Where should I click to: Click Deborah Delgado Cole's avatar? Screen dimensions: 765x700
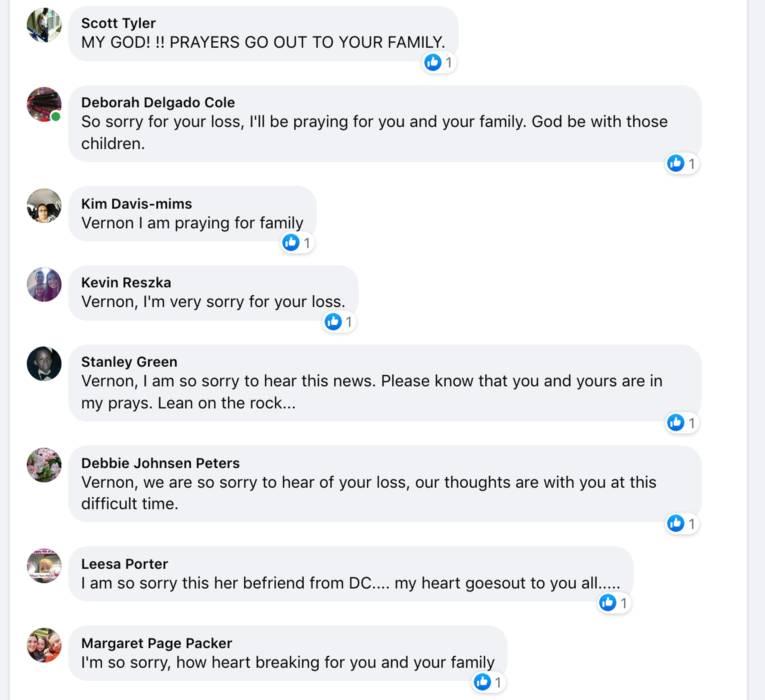click(x=44, y=104)
